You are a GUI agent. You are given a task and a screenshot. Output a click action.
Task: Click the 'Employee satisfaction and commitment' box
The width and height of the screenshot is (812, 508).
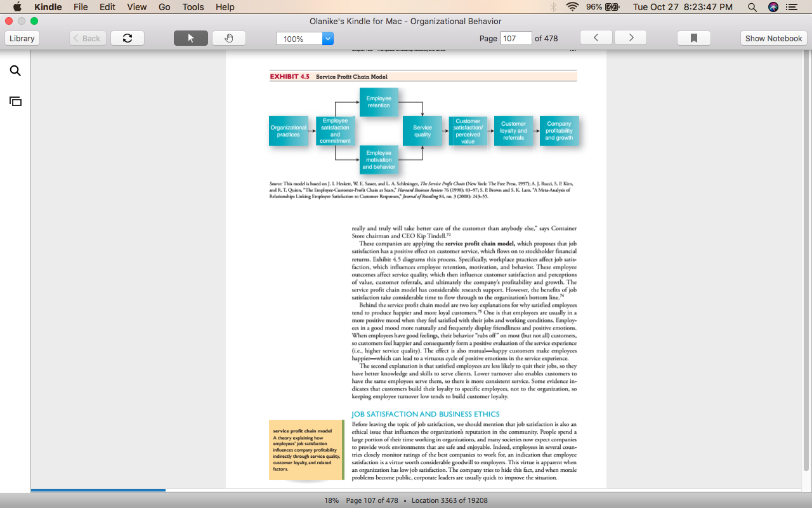335,131
